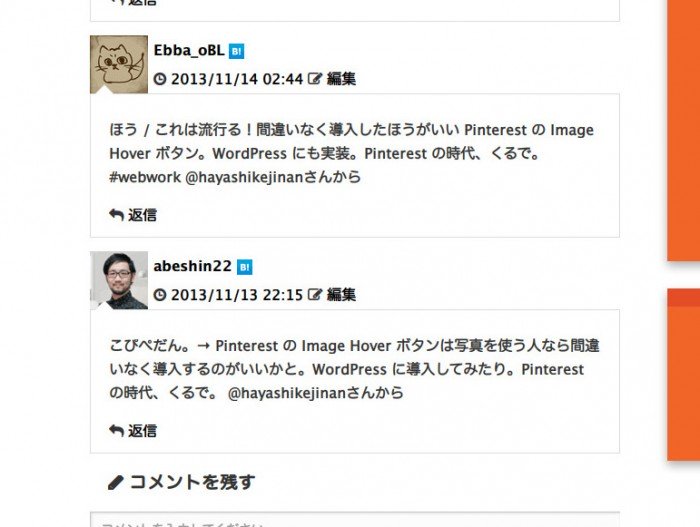Click the reply arrow under abeshin22's comment
This screenshot has height=527, width=700.
[116, 431]
